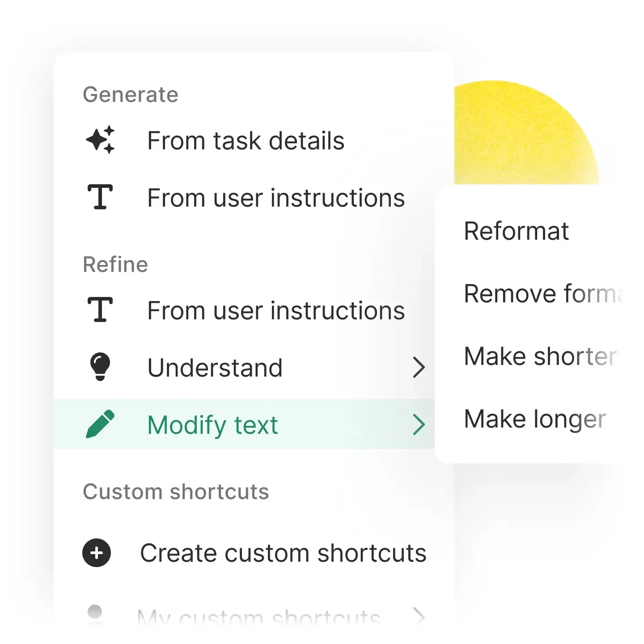The width and height of the screenshot is (644, 644).
Task: Click the text T icon under Generate
Action: pos(100,197)
